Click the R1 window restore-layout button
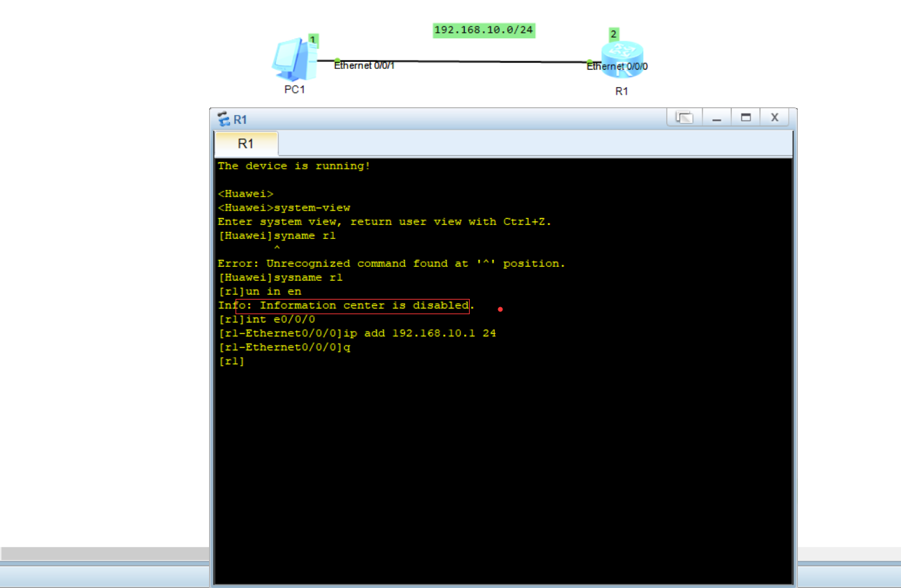The width and height of the screenshot is (901, 588). (684, 118)
